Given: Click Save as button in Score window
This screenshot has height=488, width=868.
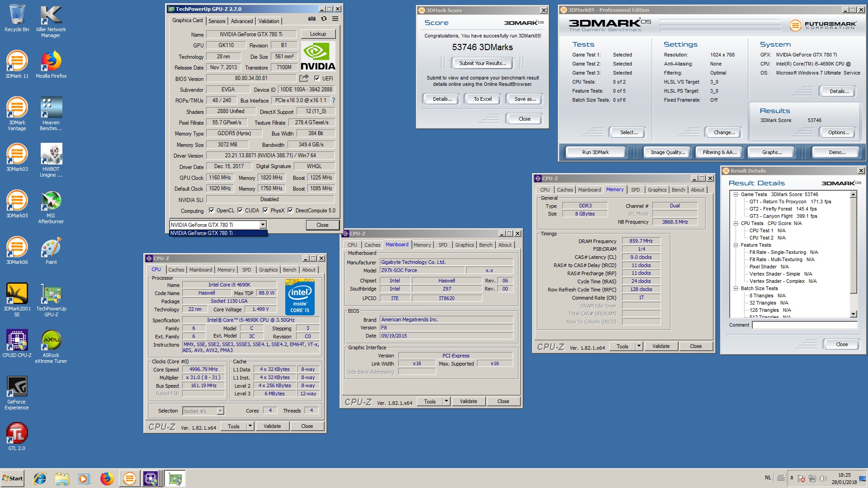Looking at the screenshot, I should (525, 99).
